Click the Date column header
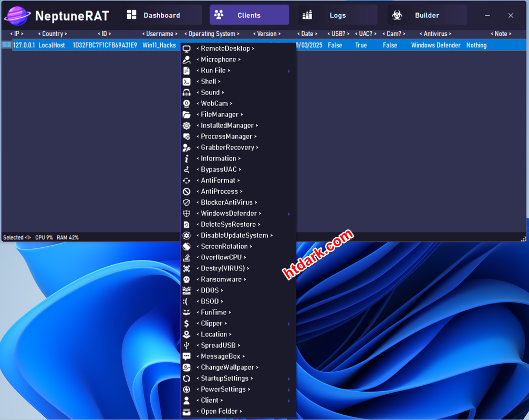Viewport: 529px width, 420px height. tap(307, 34)
